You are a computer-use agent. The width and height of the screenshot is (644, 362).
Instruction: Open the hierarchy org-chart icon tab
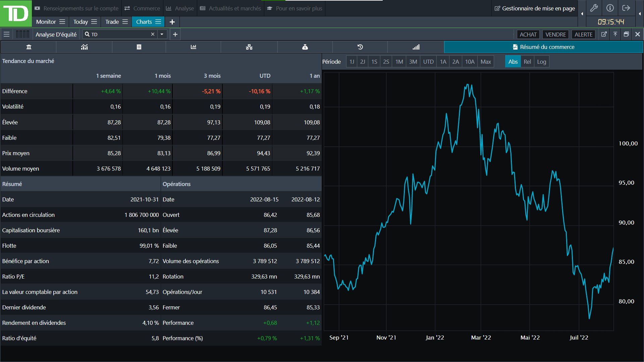coord(249,47)
